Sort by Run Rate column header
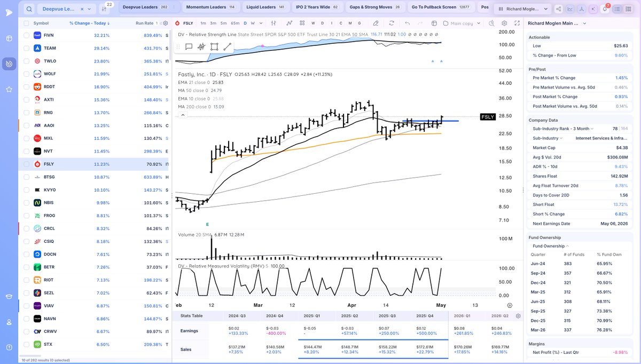 (143, 23)
